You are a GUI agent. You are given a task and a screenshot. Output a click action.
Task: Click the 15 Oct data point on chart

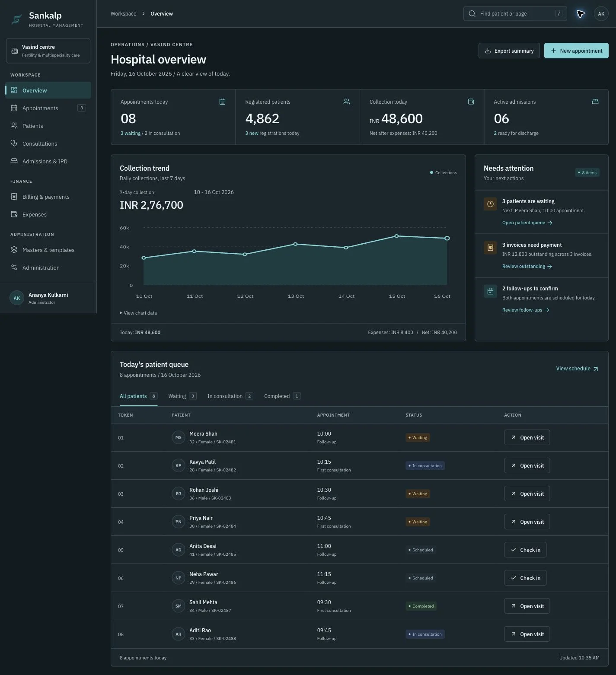click(396, 236)
